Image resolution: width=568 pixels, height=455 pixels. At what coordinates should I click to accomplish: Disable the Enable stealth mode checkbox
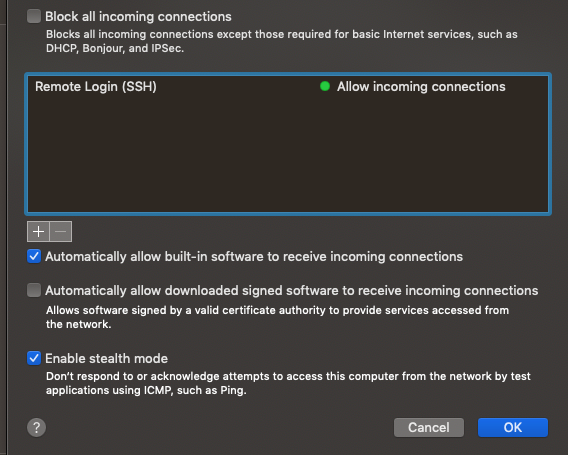34,358
